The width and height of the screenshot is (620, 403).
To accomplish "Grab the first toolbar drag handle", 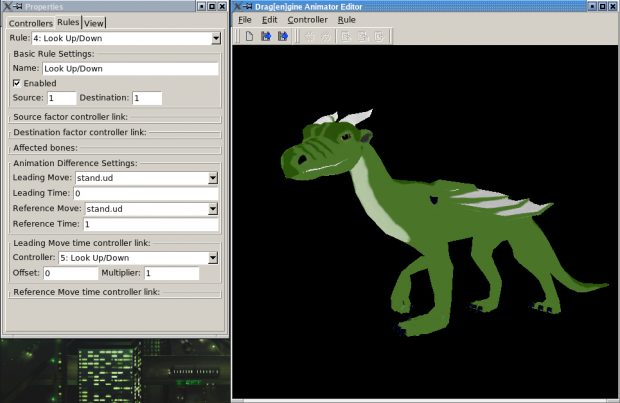I will coord(237,36).
